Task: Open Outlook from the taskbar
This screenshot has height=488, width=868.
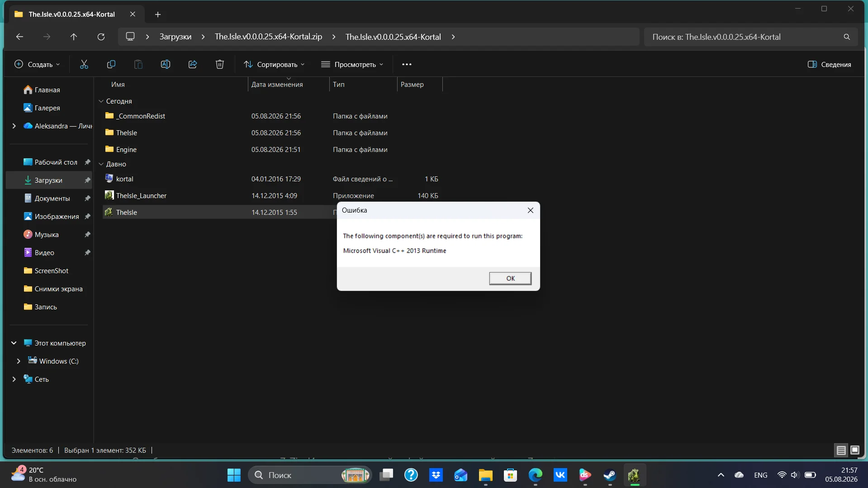Action: point(461,475)
